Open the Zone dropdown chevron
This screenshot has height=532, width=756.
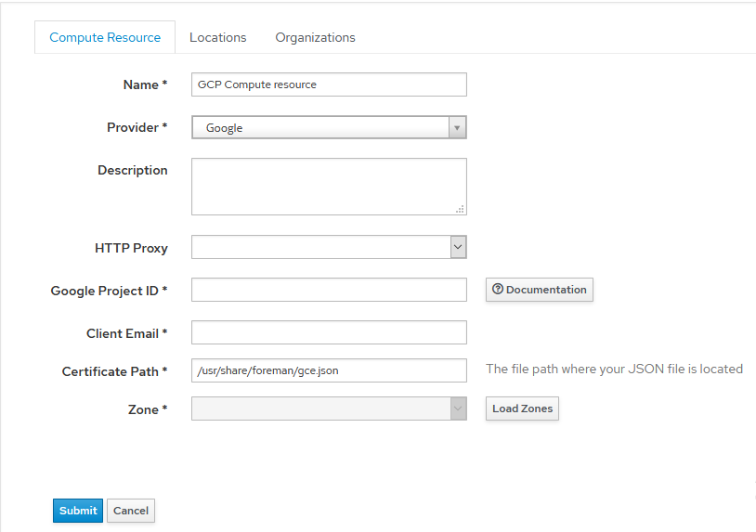pyautogui.click(x=458, y=409)
